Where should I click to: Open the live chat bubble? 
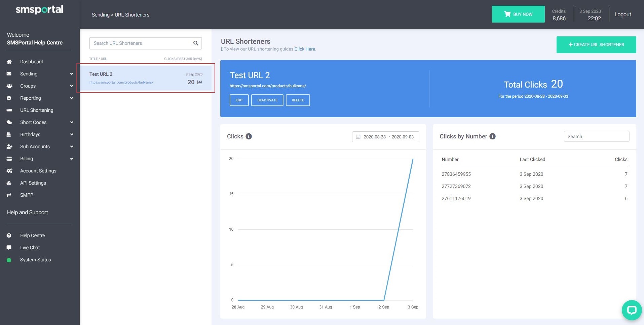click(x=632, y=310)
